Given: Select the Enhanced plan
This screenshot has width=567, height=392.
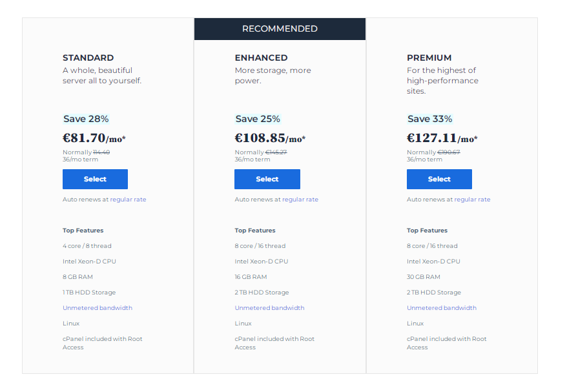Looking at the screenshot, I should (267, 179).
